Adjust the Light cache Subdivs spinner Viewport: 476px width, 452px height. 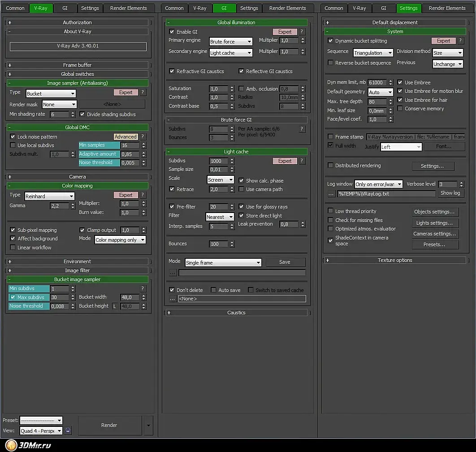click(x=232, y=161)
